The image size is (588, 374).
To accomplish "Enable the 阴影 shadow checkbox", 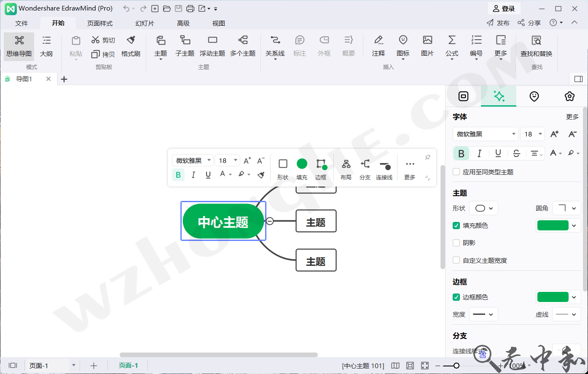I will pyautogui.click(x=456, y=243).
